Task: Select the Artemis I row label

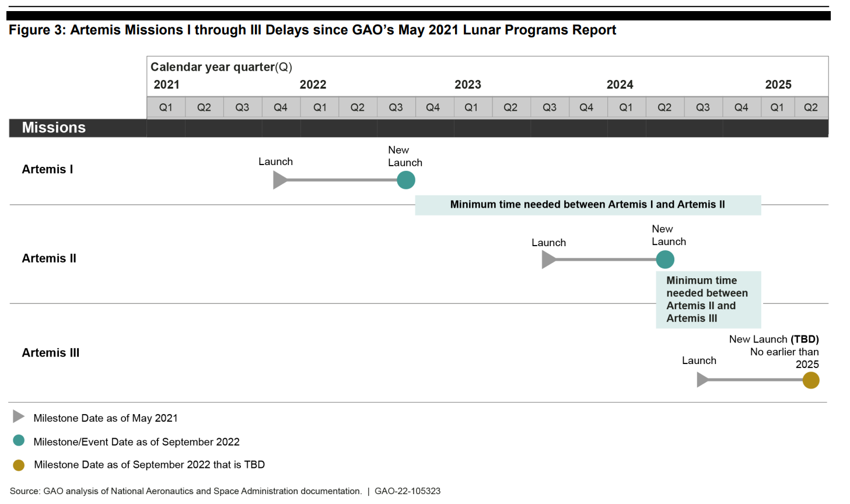Action: [x=47, y=169]
